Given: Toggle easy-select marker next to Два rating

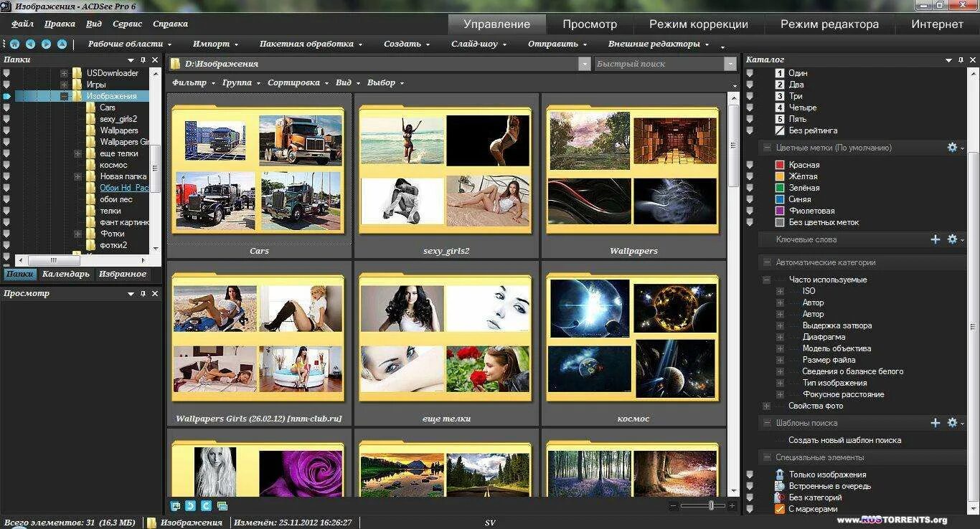Looking at the screenshot, I should coord(750,85).
